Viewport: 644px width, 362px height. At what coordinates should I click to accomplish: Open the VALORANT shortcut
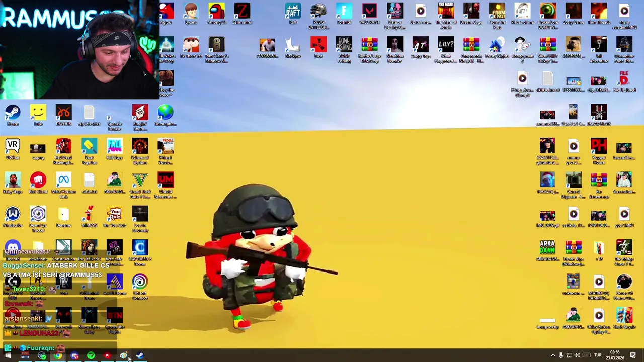pyautogui.click(x=369, y=14)
